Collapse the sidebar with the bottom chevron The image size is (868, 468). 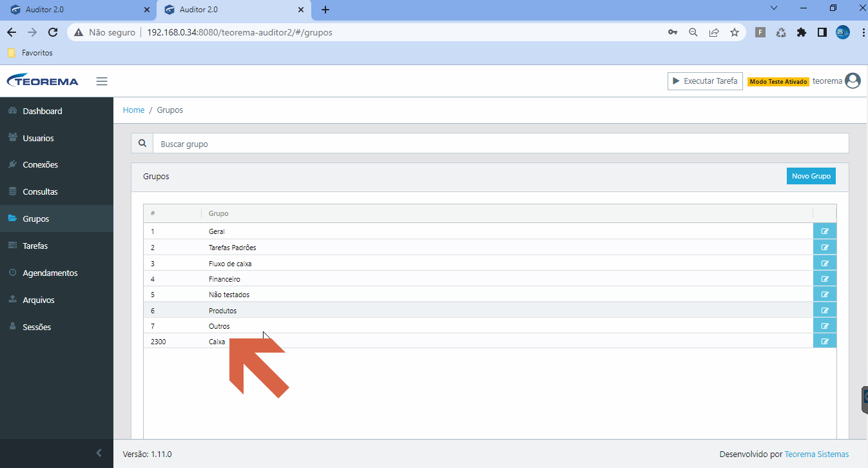(x=99, y=453)
